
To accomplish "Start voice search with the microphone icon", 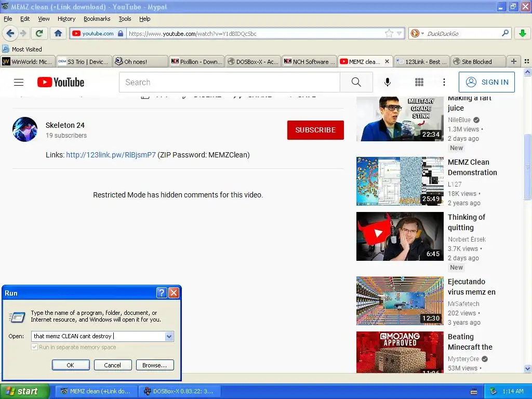I will coord(388,82).
